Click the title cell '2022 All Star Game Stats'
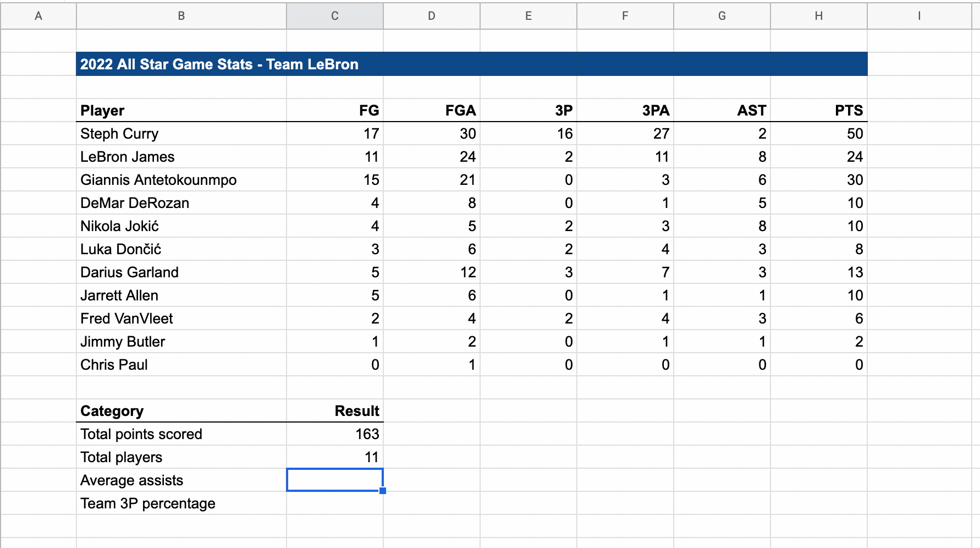980x548 pixels. pos(219,64)
